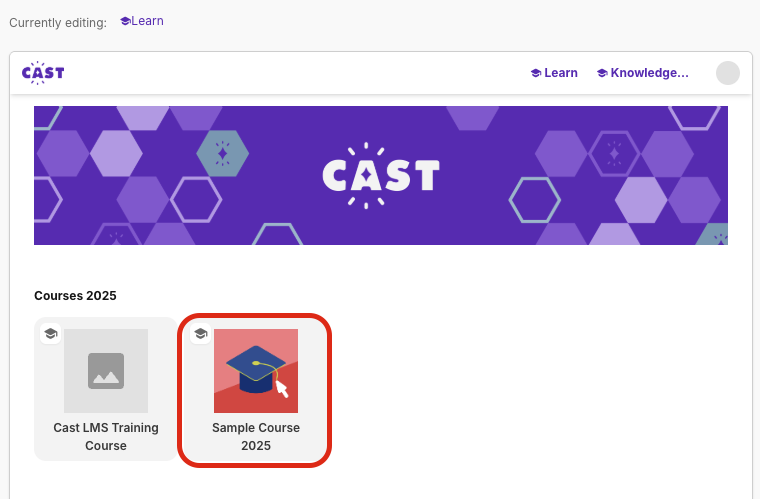Click the Currently editing label text

click(x=58, y=22)
